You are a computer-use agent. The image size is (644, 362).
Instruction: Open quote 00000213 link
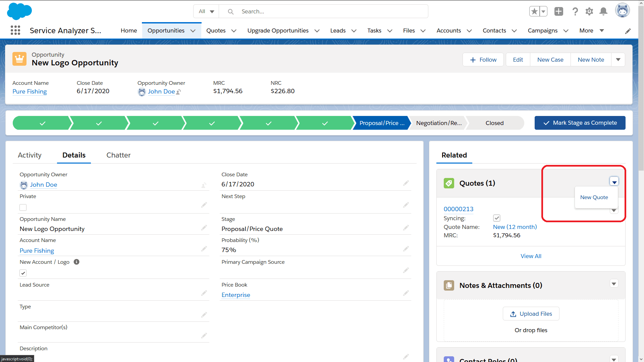click(459, 209)
